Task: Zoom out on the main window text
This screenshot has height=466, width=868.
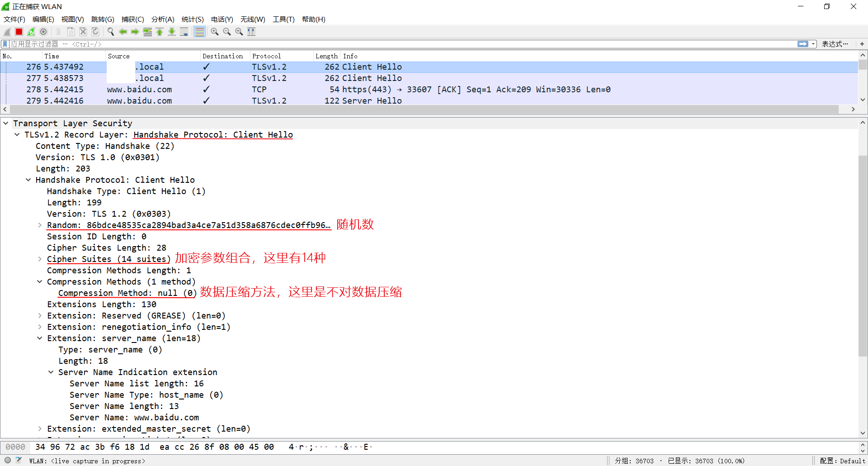Action: click(x=227, y=32)
